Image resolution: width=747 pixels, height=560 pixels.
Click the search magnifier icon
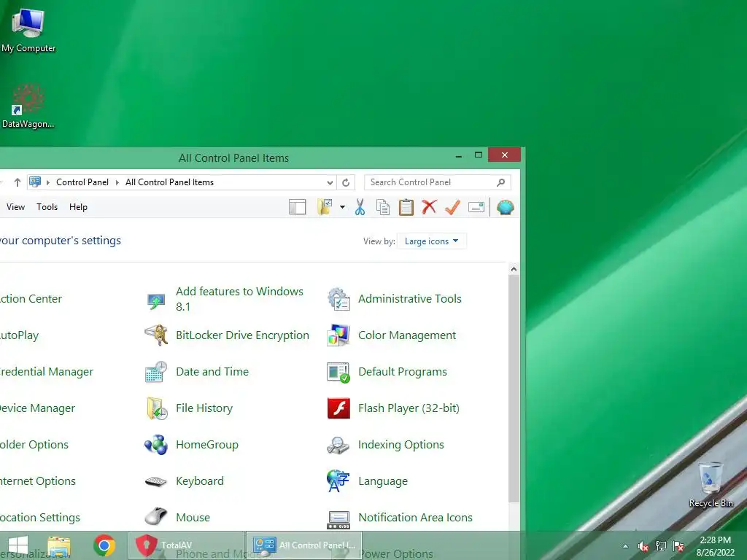pos(500,182)
